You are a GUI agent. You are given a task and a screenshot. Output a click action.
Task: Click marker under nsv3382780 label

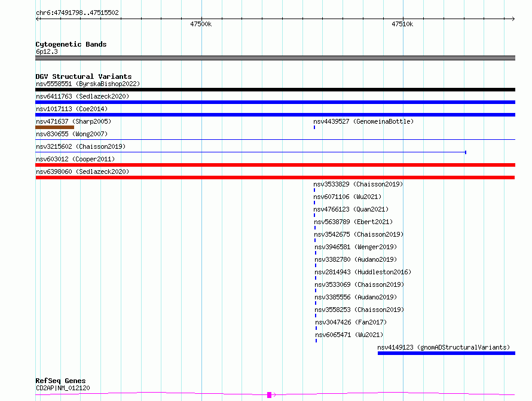316,265
